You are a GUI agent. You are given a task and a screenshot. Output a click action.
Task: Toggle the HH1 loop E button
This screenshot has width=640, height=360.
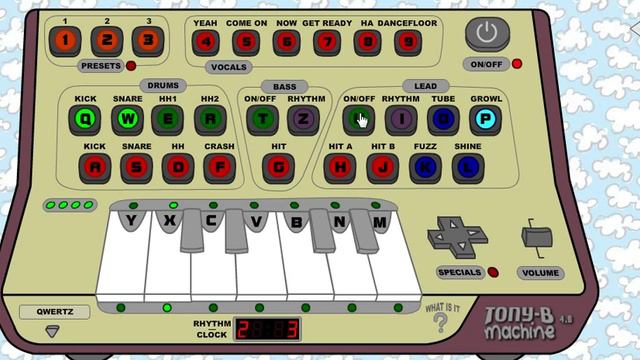[167, 120]
